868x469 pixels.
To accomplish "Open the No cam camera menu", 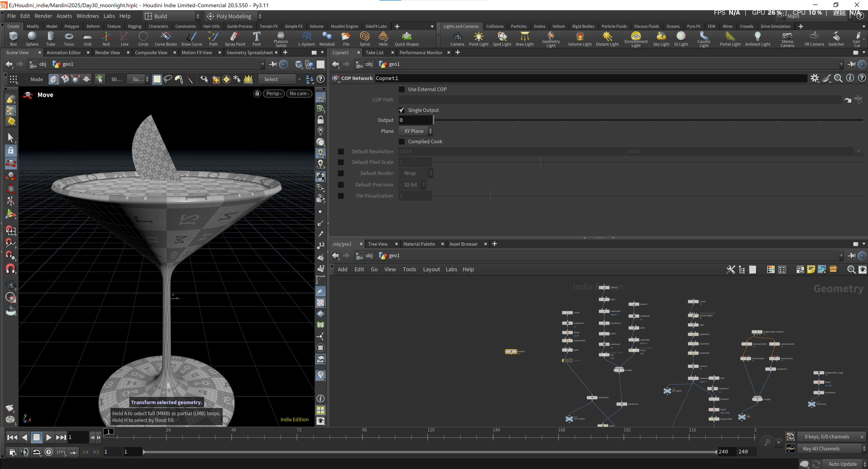I will point(299,93).
